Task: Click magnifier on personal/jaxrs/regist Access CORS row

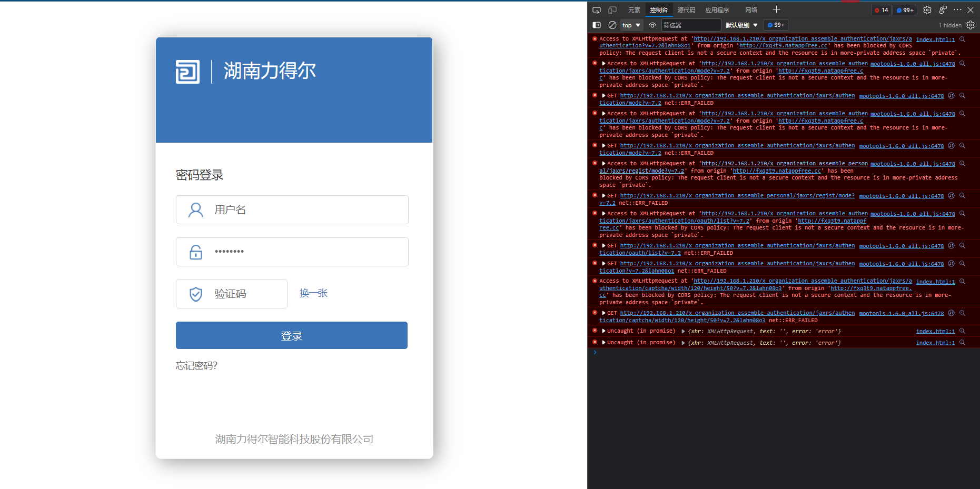Action: (962, 164)
